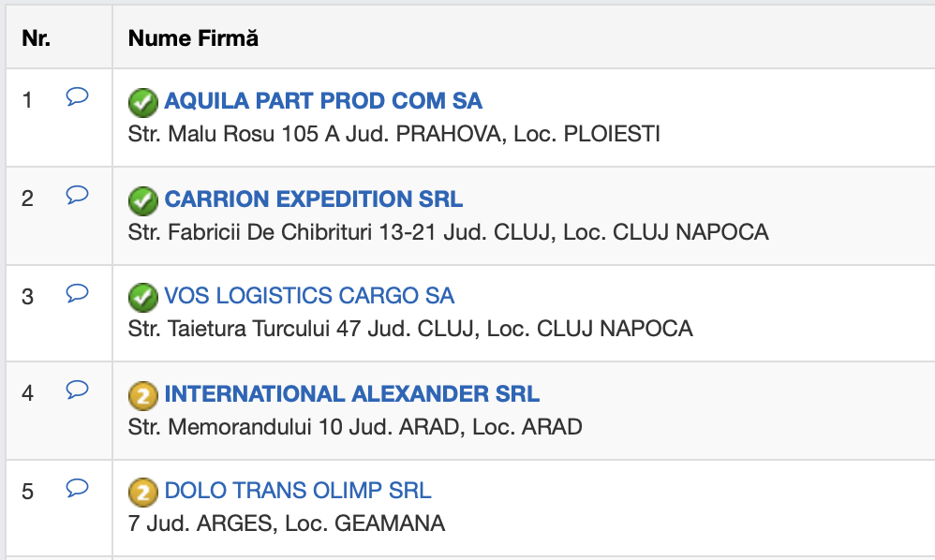Image resolution: width=935 pixels, height=560 pixels.
Task: Follow the VOS LOGISTICS CARGO SA link
Action: click(x=309, y=297)
